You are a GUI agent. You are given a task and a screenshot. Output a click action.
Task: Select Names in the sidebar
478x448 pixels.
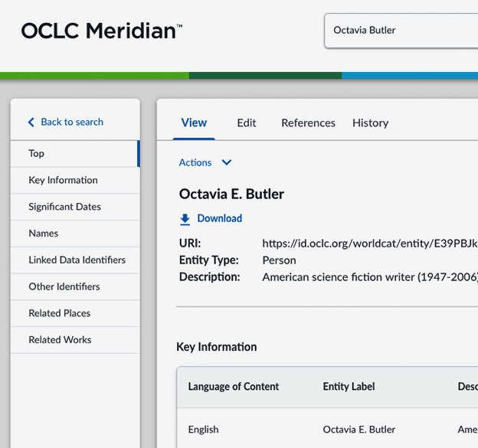coord(44,233)
